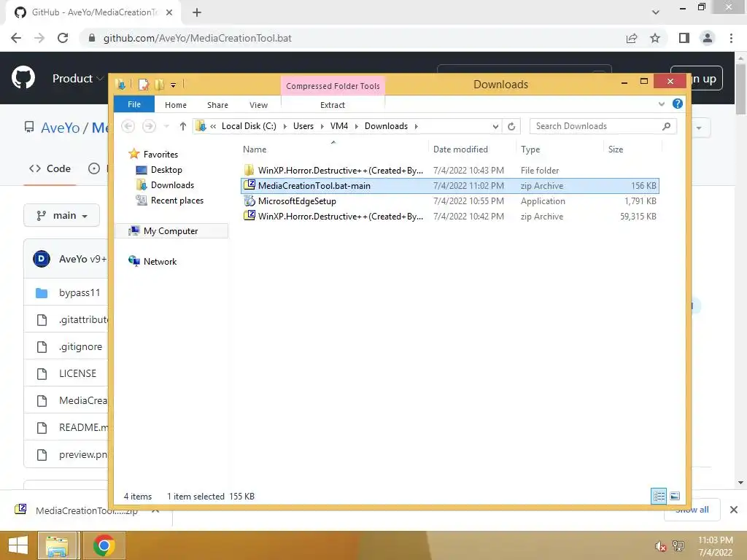Reload the GitHub page in Chrome

coord(63,38)
